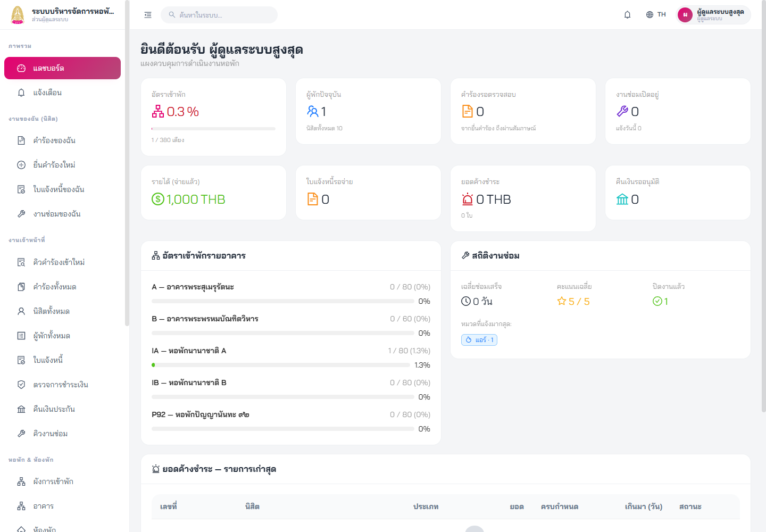Open the ผู้ดูแลระบบสูงสุด user profile menu

point(713,15)
